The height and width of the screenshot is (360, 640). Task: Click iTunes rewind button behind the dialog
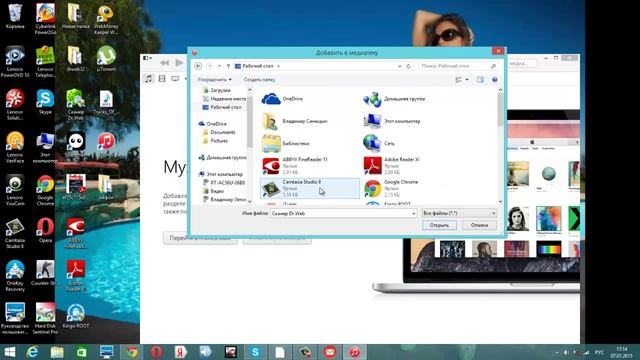point(164,63)
